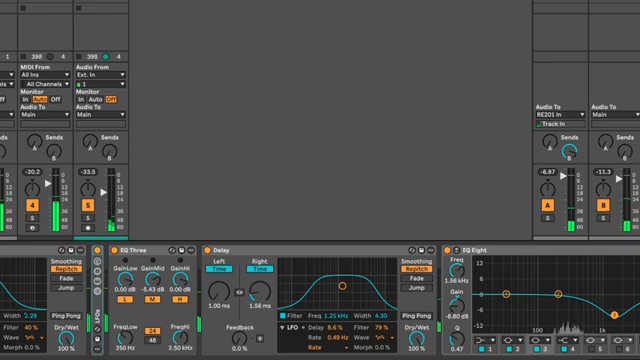Image resolution: width=640 pixels, height=360 pixels.
Task: Click track 4 clip stop square
Action: click(x=23, y=56)
